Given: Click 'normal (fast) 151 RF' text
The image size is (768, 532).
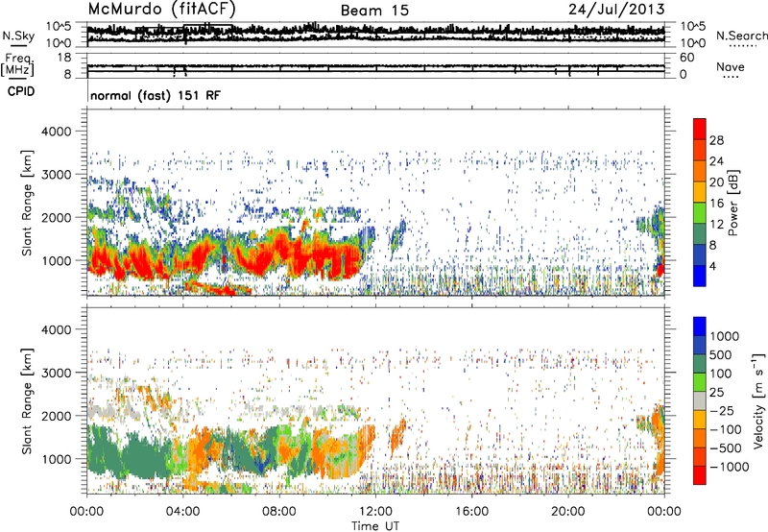Looking at the screenshot, I should [156, 95].
